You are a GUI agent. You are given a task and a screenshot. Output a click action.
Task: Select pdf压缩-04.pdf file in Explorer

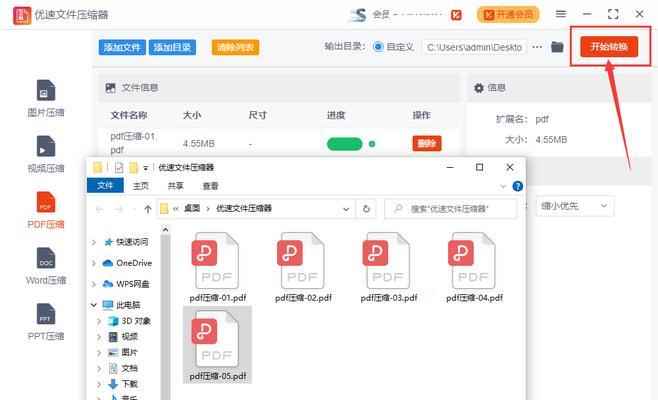(x=474, y=267)
